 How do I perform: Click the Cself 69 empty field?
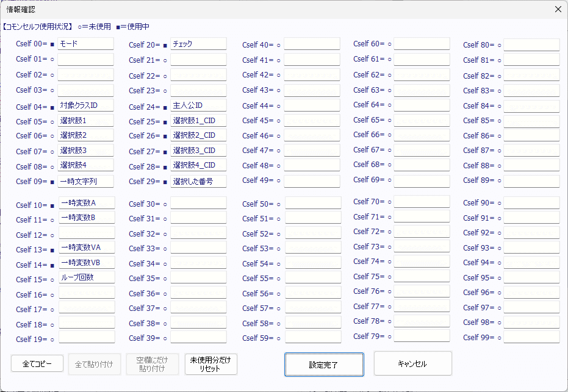(422, 181)
